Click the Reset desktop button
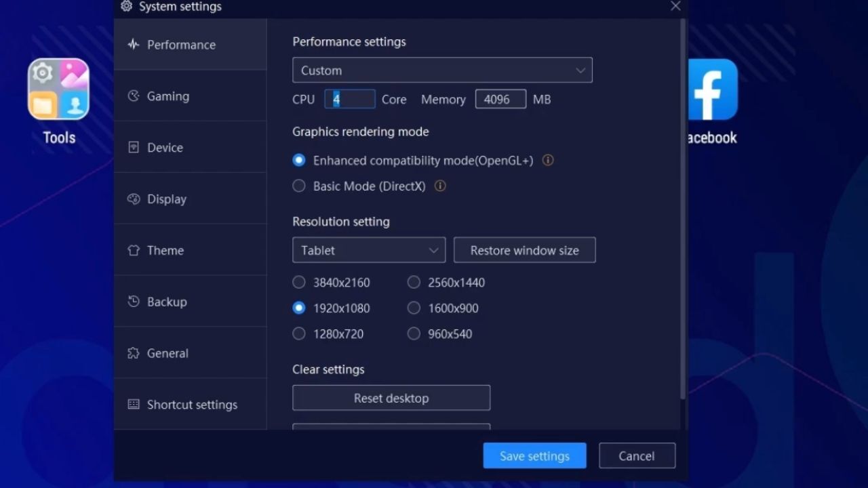This screenshot has height=488, width=868. (391, 398)
